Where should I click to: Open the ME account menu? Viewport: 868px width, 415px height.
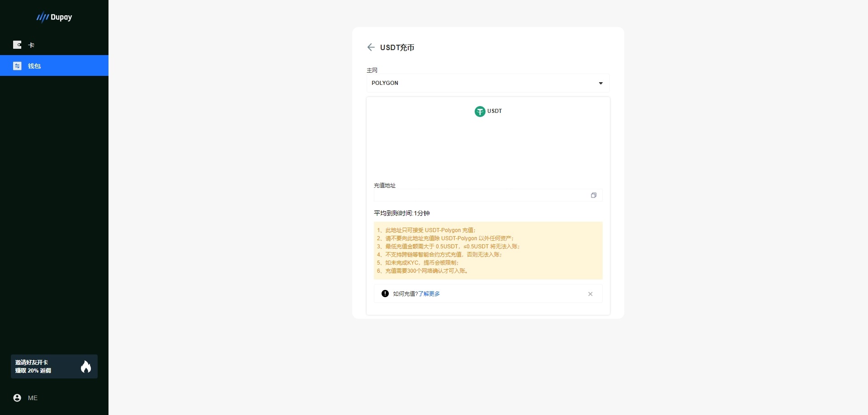[x=54, y=398]
